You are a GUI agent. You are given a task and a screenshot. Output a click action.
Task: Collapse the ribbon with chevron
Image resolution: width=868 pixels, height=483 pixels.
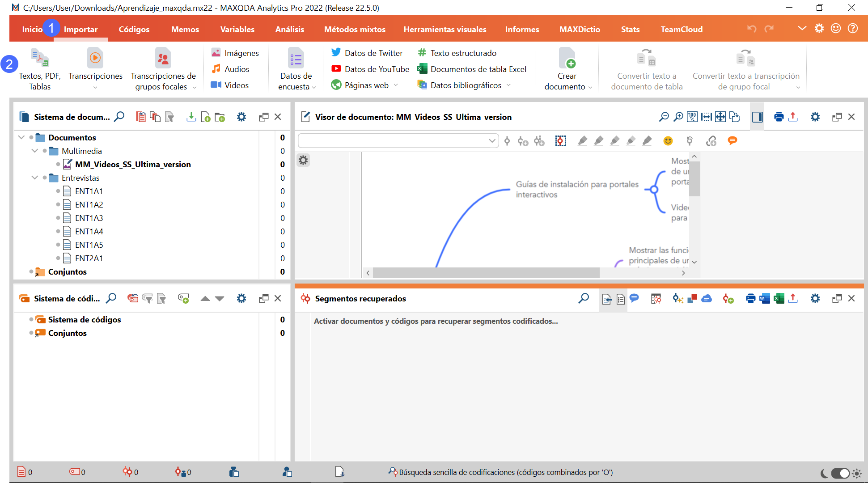(802, 29)
